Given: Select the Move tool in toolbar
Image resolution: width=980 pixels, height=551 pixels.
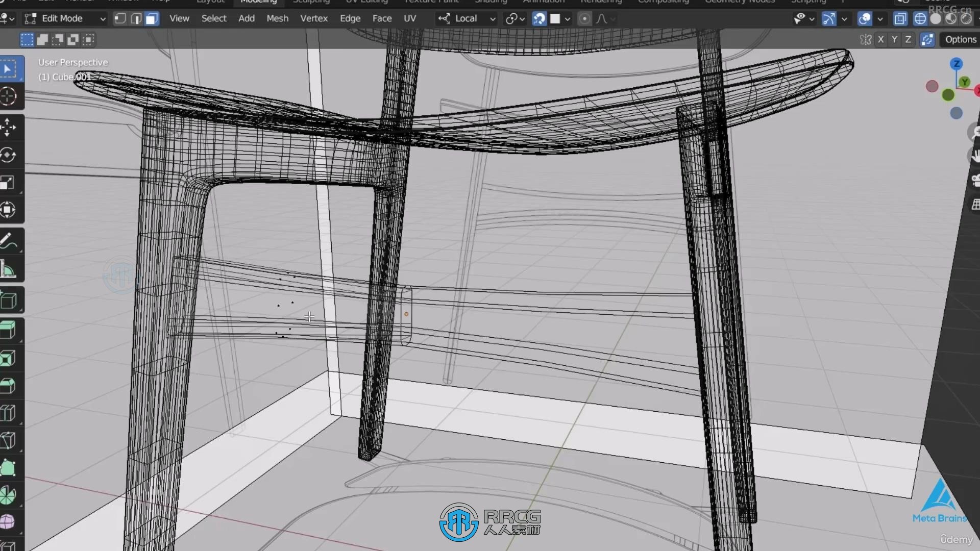Looking at the screenshot, I should (x=10, y=126).
